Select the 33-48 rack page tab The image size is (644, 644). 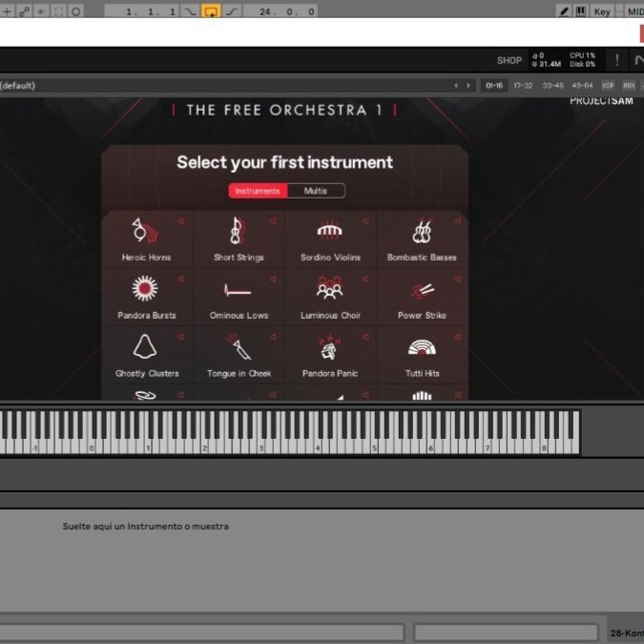[x=552, y=86]
